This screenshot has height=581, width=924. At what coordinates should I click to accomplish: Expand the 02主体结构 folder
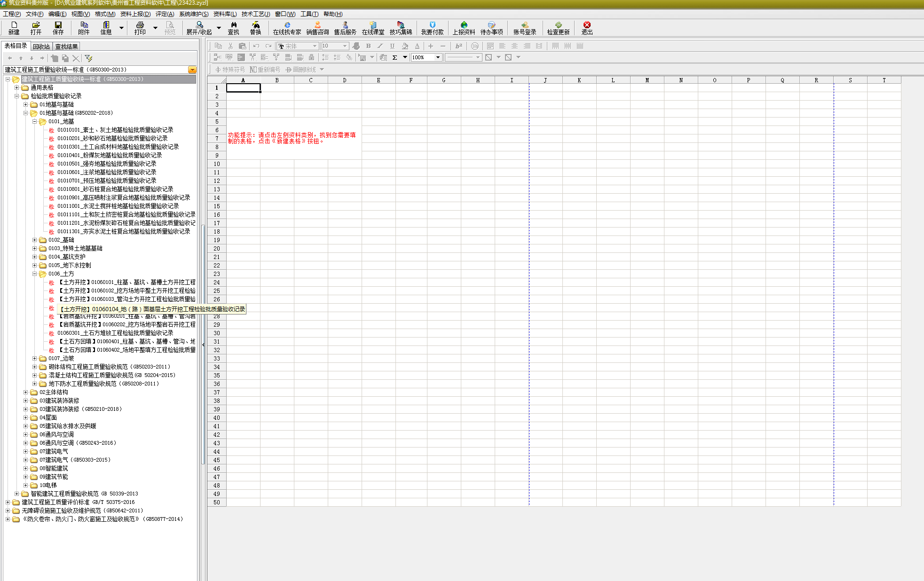click(x=26, y=392)
